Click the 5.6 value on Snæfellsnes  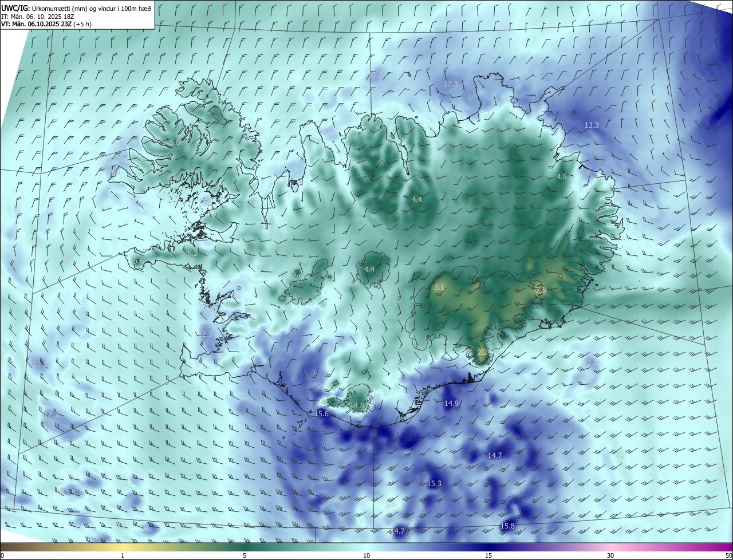pyautogui.click(x=139, y=261)
